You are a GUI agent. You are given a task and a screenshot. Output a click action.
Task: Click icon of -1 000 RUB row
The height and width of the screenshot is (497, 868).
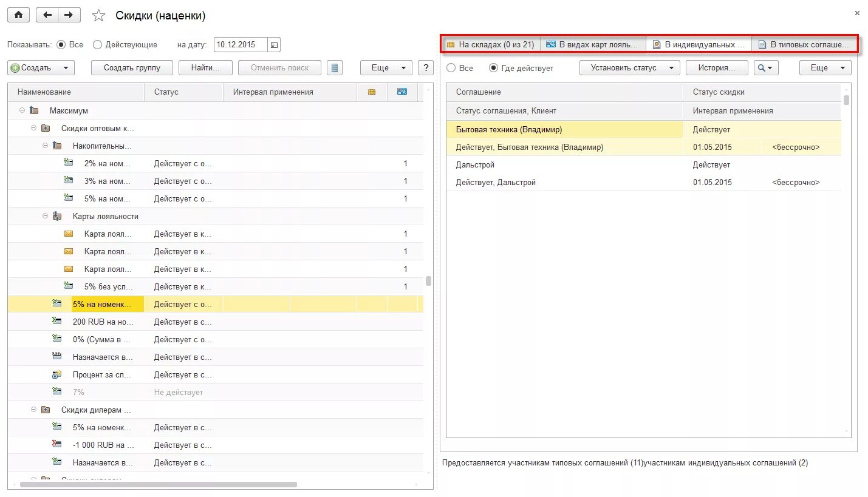(x=57, y=445)
